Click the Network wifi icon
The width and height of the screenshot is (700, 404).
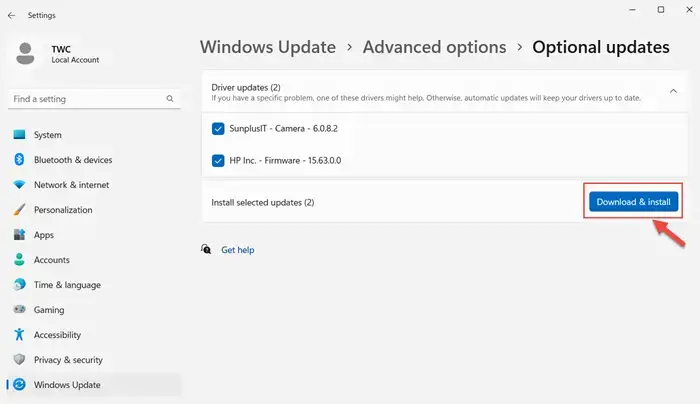(x=19, y=184)
